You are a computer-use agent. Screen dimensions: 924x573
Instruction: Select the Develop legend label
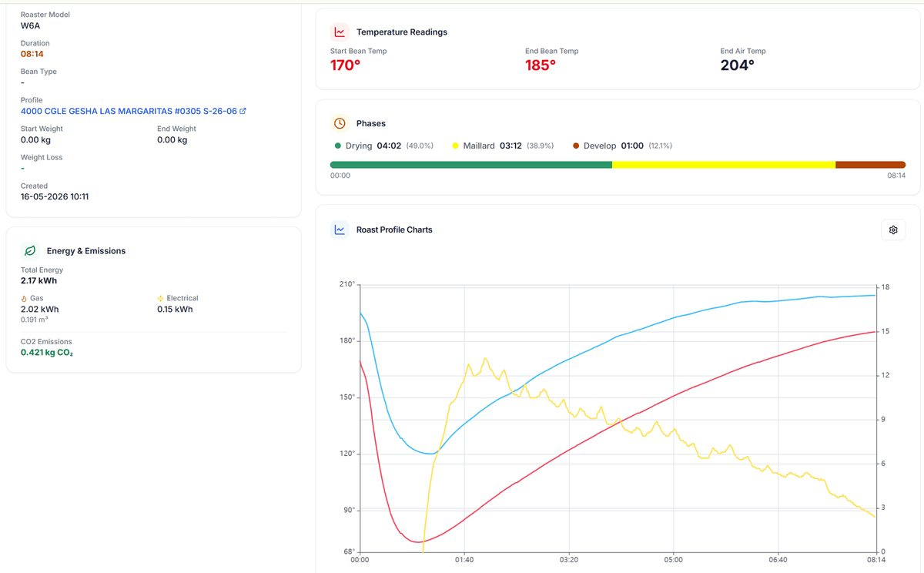click(x=600, y=146)
